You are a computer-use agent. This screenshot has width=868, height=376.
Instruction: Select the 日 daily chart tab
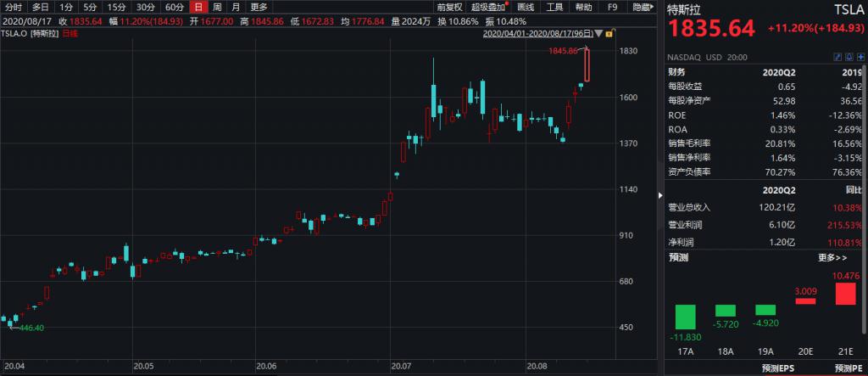click(198, 7)
